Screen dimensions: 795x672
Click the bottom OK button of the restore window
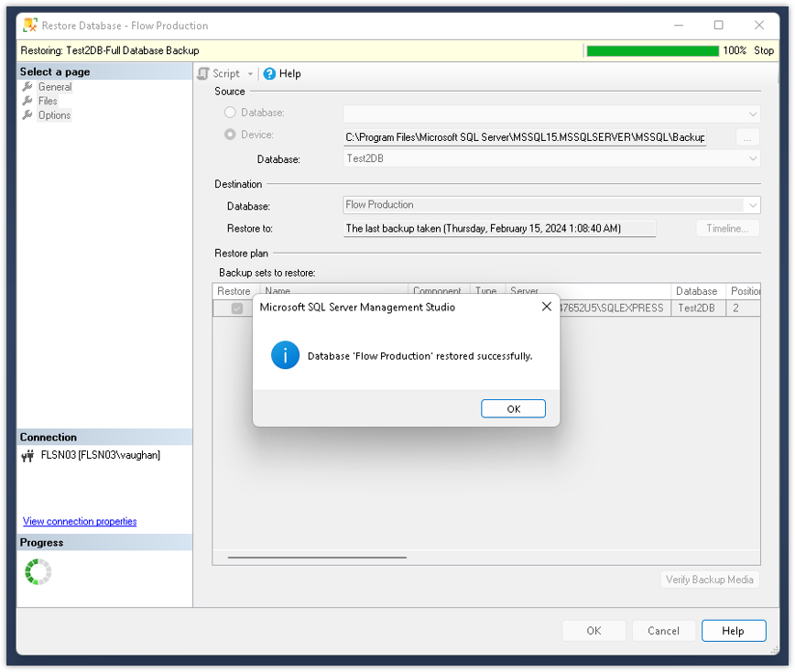click(594, 631)
